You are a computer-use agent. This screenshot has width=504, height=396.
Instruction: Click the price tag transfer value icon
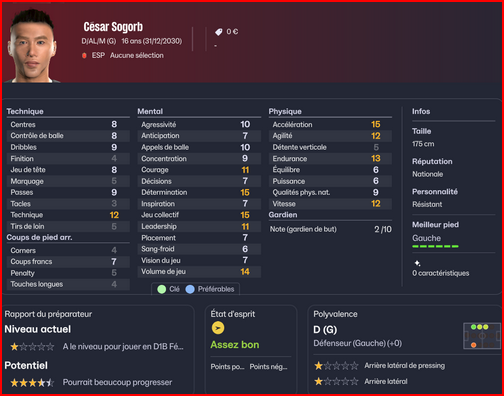(x=218, y=32)
